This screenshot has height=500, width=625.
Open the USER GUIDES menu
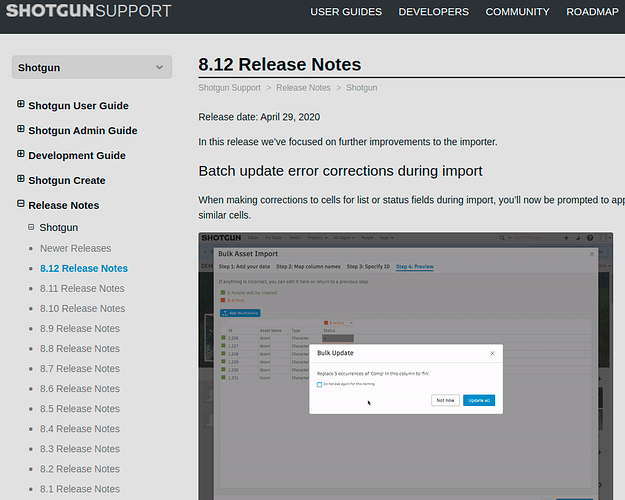346,12
